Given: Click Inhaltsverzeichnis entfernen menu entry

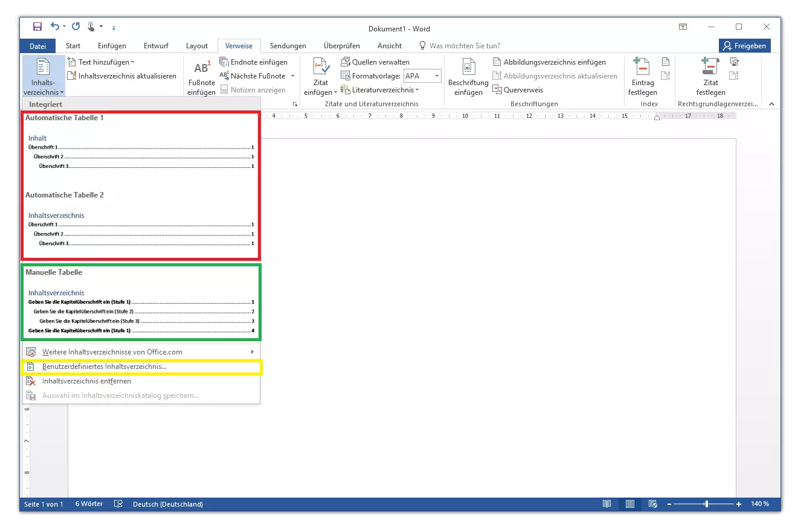Looking at the screenshot, I should pos(141,381).
